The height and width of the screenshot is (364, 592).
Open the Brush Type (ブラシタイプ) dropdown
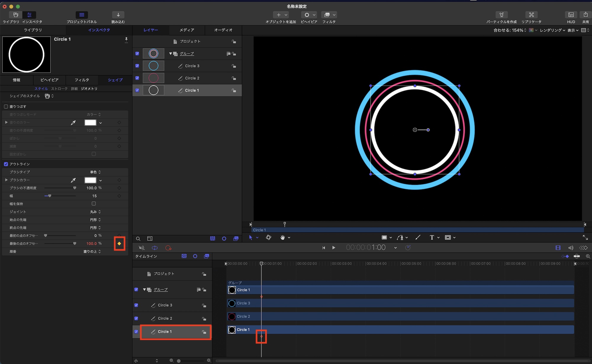[95, 172]
